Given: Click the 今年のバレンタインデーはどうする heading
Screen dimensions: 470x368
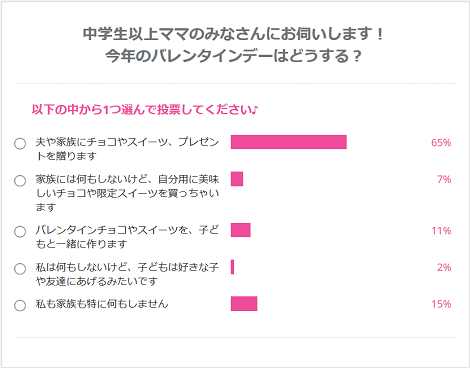Looking at the screenshot, I should point(233,56).
